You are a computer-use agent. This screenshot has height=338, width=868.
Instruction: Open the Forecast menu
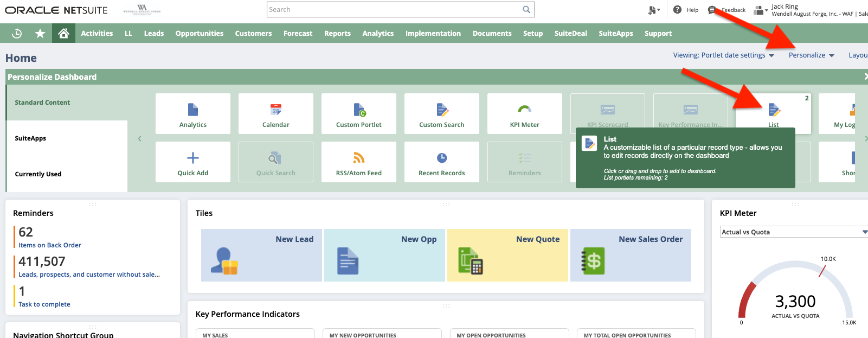[x=298, y=33]
